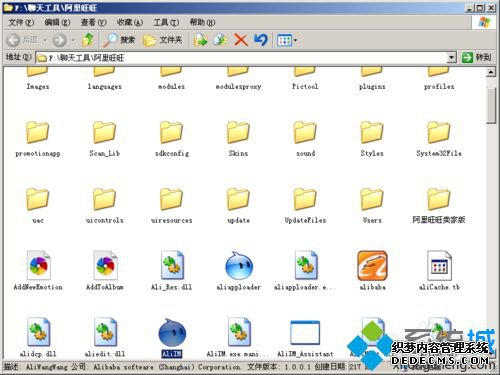Click the Copy To toolbar icon
Screen dimensions: 500x375
(220, 40)
